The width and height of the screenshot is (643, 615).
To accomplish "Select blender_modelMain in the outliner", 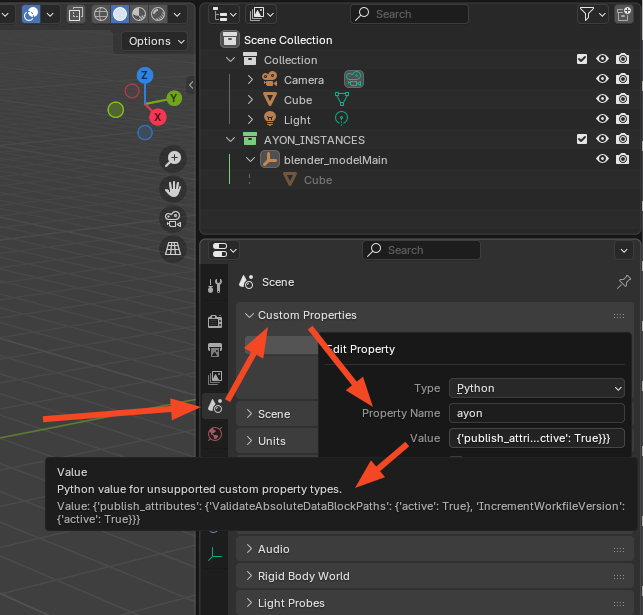I will [335, 160].
